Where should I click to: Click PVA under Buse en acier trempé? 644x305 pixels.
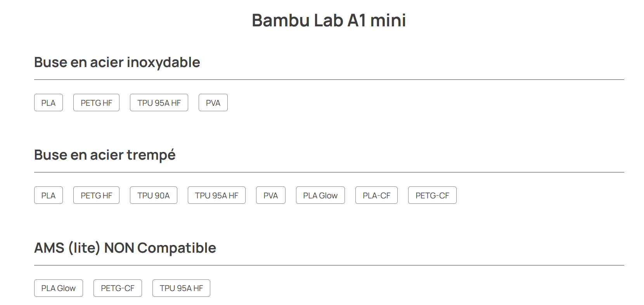[271, 195]
